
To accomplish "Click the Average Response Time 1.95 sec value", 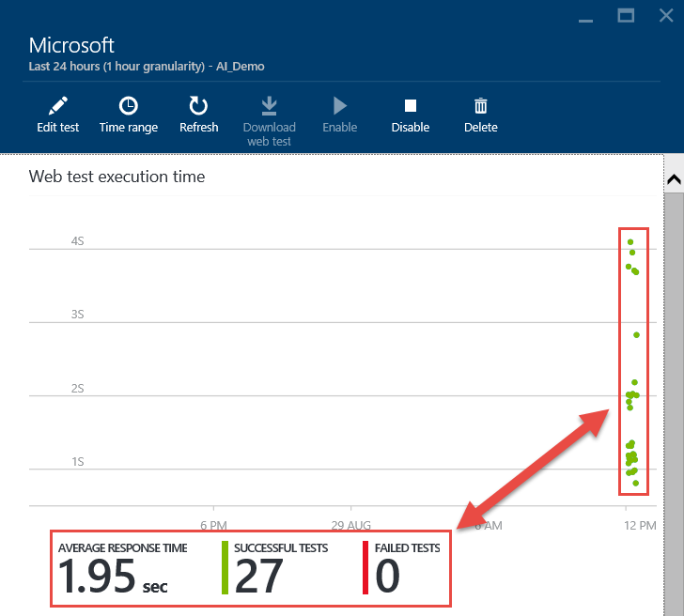I will pyautogui.click(x=113, y=577).
